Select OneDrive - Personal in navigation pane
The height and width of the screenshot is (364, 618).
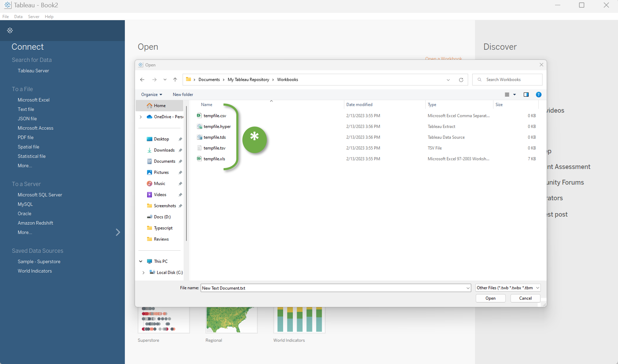tap(165, 117)
